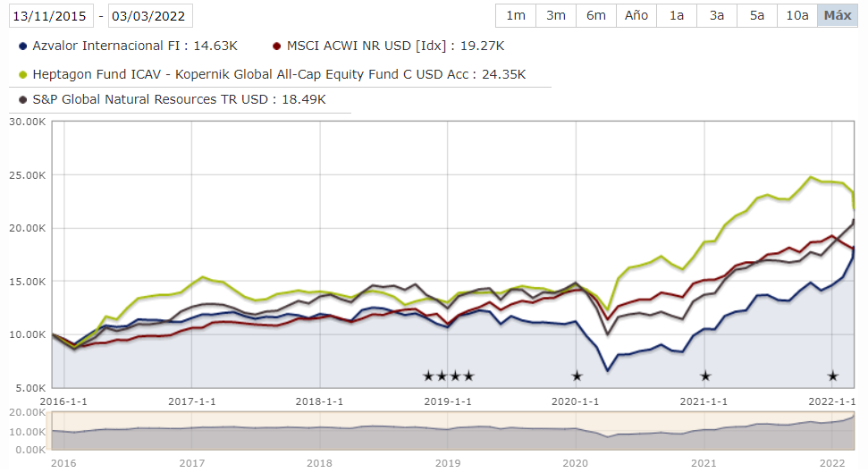Screen dimensions: 868x473
Task: Toggle Kopernik Global All-Cap green legend dot
Action: pyautogui.click(x=22, y=74)
